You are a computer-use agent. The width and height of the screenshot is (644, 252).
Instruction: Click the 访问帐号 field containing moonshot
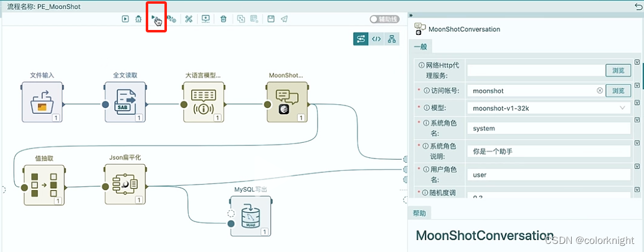536,90
